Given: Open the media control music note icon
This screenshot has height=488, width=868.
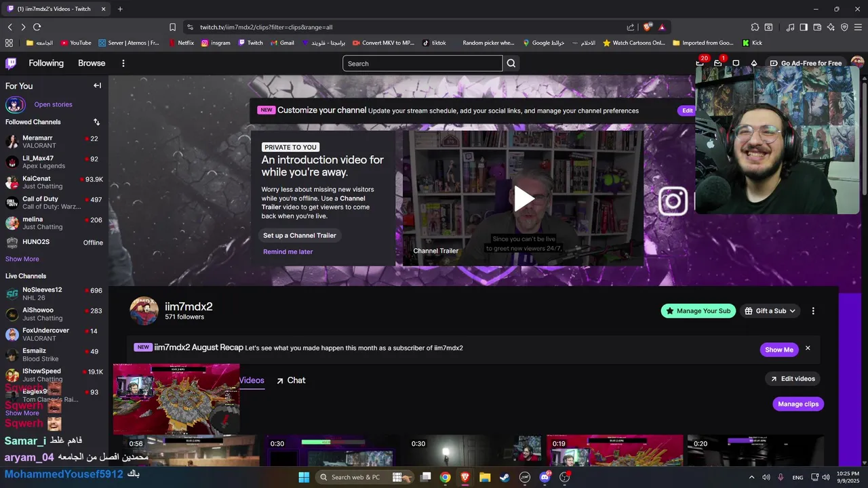Looking at the screenshot, I should [790, 27].
